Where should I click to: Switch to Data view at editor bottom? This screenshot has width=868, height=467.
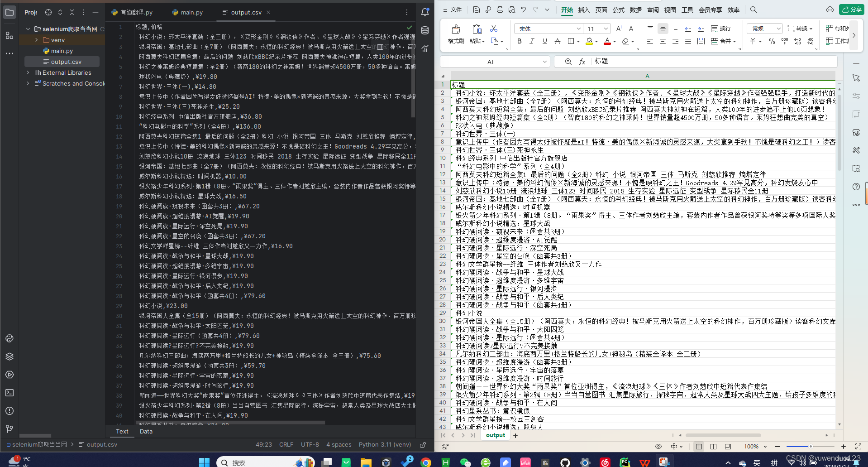[146, 431]
